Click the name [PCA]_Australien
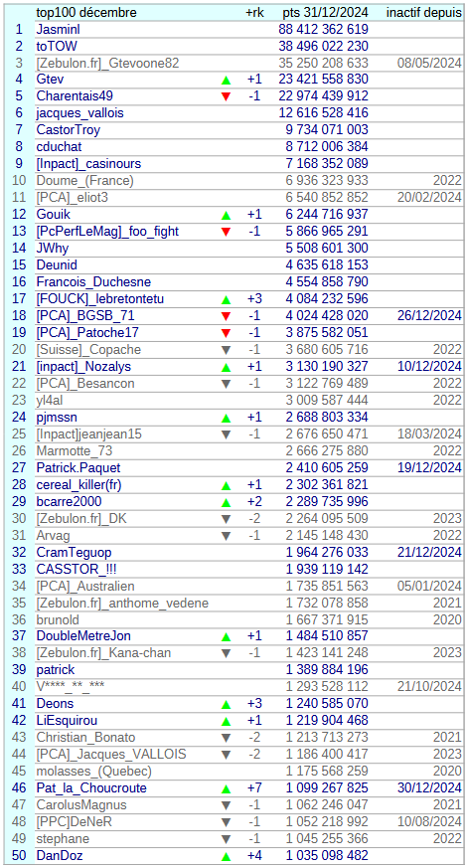This screenshot has width=468, height=868. [85, 587]
